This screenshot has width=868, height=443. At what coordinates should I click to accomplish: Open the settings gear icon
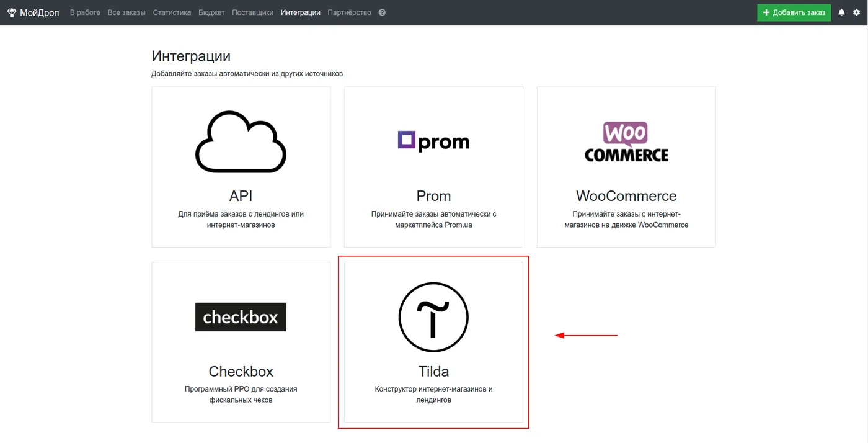point(857,12)
